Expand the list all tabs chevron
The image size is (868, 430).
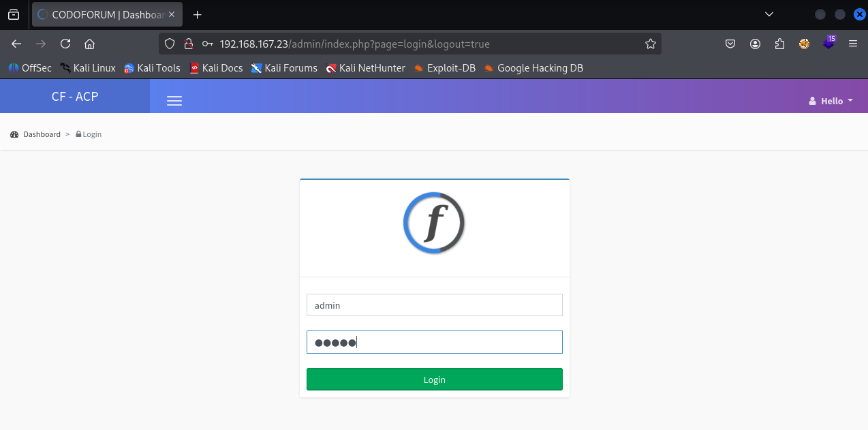(x=769, y=14)
